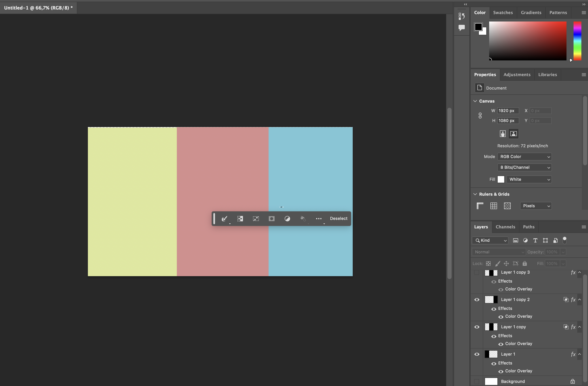Viewport: 588px width, 386px height.
Task: Click Select Subject brush in contextual bar
Action: tap(224, 218)
